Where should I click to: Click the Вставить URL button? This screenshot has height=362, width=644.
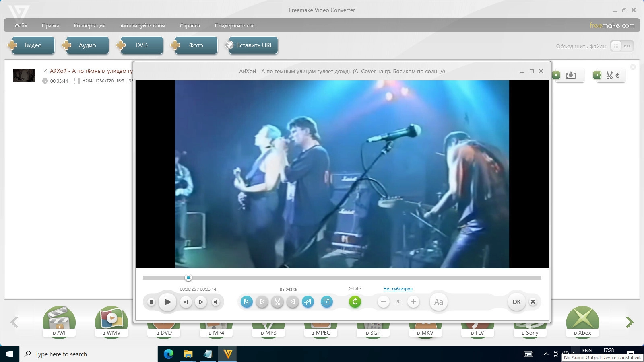[252, 45]
